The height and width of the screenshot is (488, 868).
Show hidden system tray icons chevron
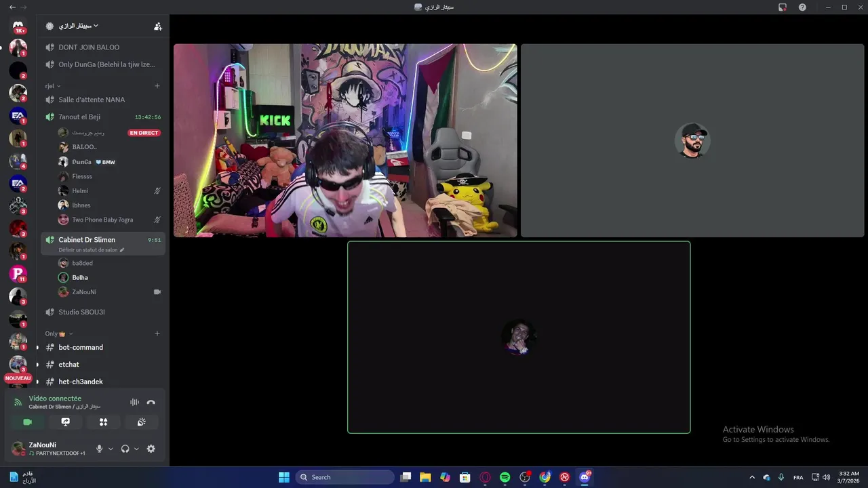pos(751,477)
